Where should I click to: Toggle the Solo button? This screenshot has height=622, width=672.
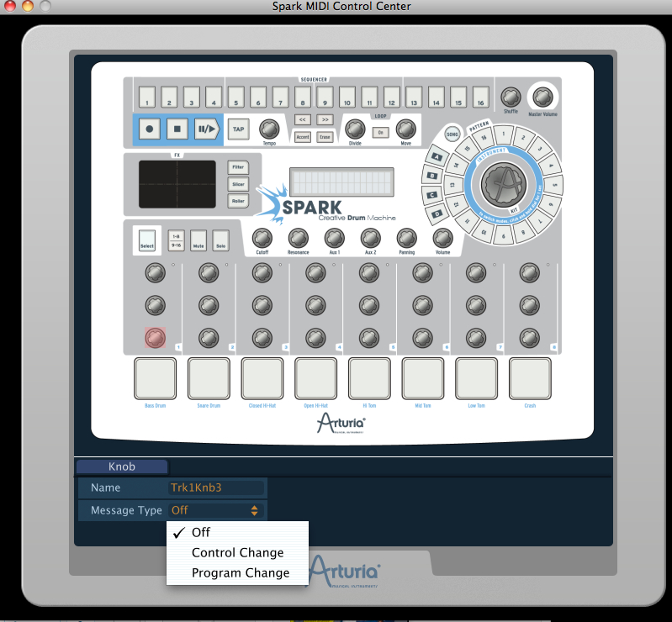click(x=220, y=240)
